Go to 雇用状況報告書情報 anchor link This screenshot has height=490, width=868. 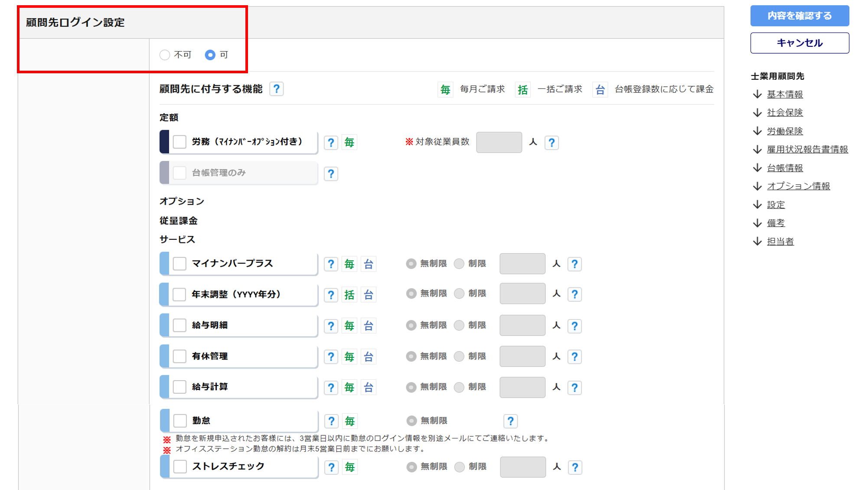coord(807,149)
